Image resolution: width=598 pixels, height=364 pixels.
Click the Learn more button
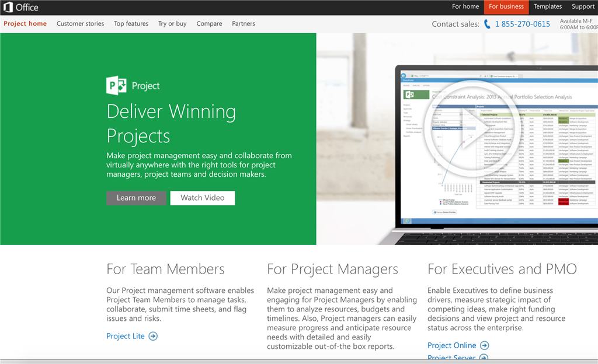(x=136, y=198)
